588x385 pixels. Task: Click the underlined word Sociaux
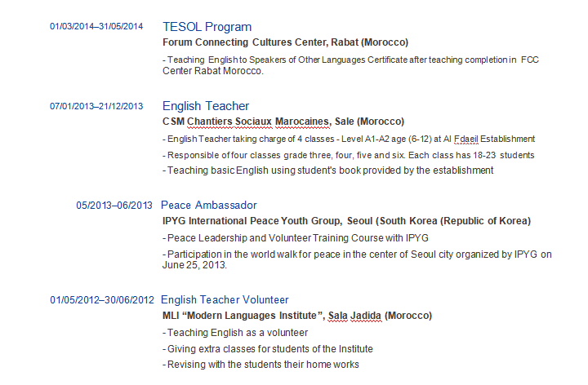pyautogui.click(x=253, y=122)
